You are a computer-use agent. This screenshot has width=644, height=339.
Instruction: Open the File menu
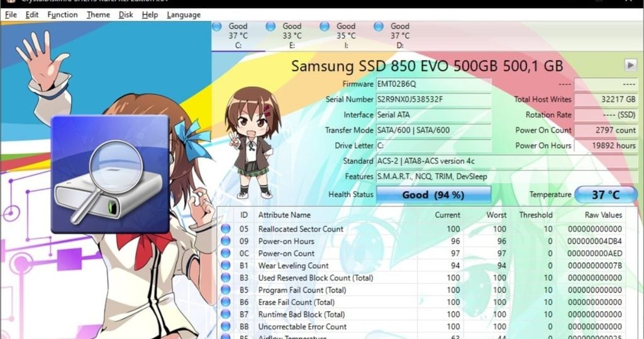[11, 15]
